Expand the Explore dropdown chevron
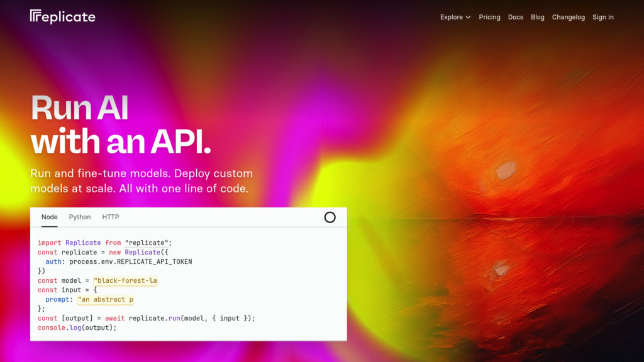The width and height of the screenshot is (644, 362). click(468, 18)
